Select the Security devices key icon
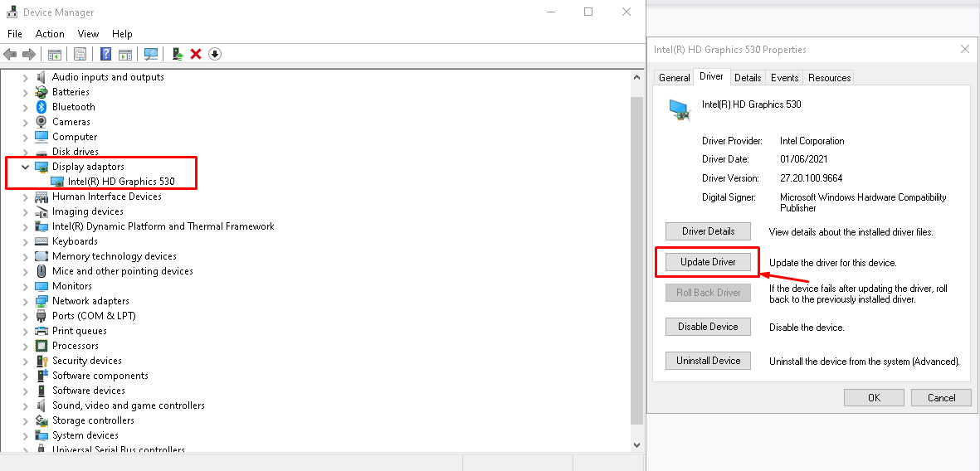980x471 pixels. (x=41, y=361)
